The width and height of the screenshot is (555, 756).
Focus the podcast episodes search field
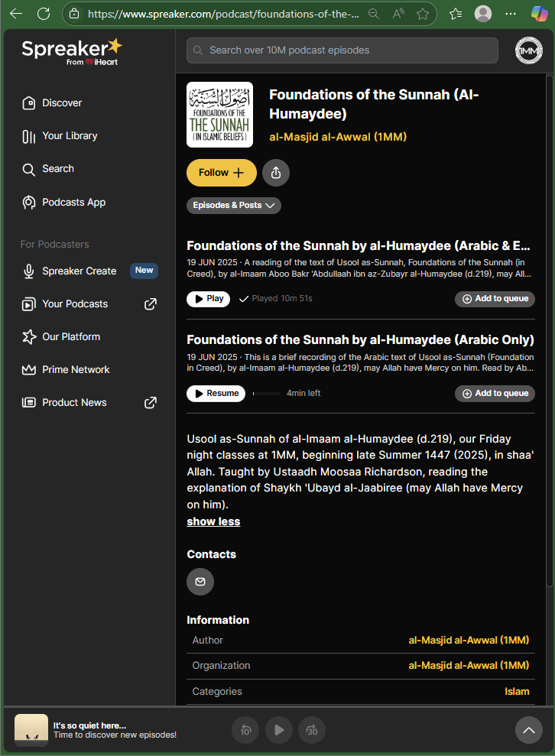coord(342,50)
